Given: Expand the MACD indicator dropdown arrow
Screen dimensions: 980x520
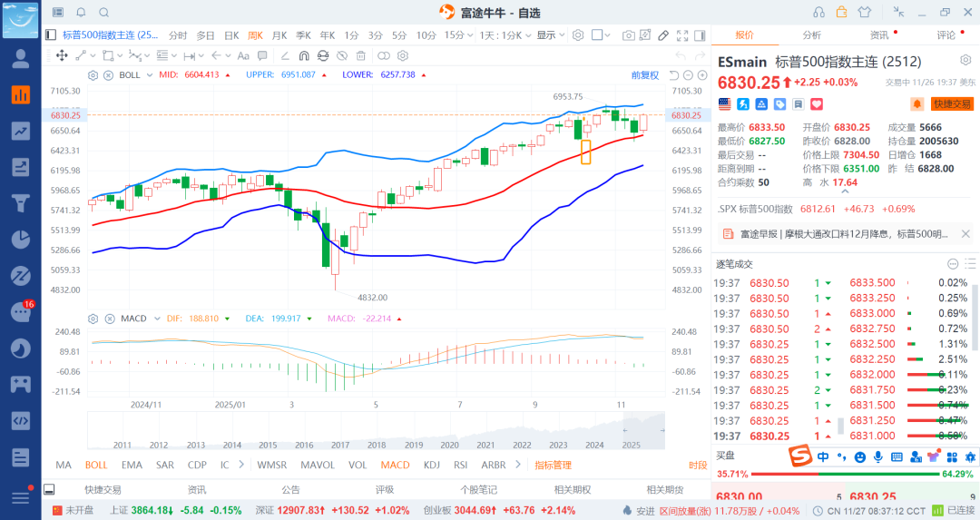Looking at the screenshot, I should click(x=157, y=319).
